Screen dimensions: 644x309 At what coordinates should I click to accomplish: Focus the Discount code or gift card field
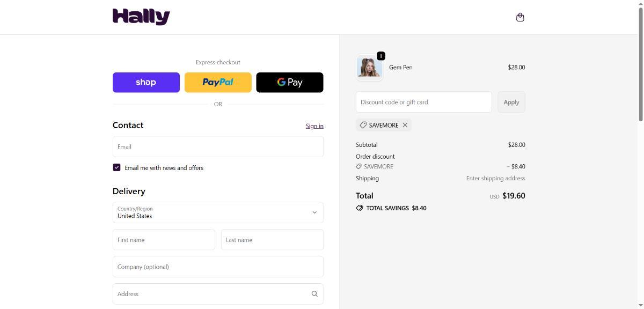tap(423, 102)
